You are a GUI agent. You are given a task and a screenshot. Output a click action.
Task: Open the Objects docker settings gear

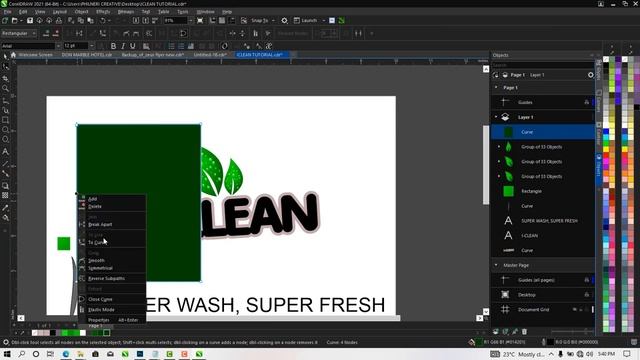pyautogui.click(x=591, y=75)
